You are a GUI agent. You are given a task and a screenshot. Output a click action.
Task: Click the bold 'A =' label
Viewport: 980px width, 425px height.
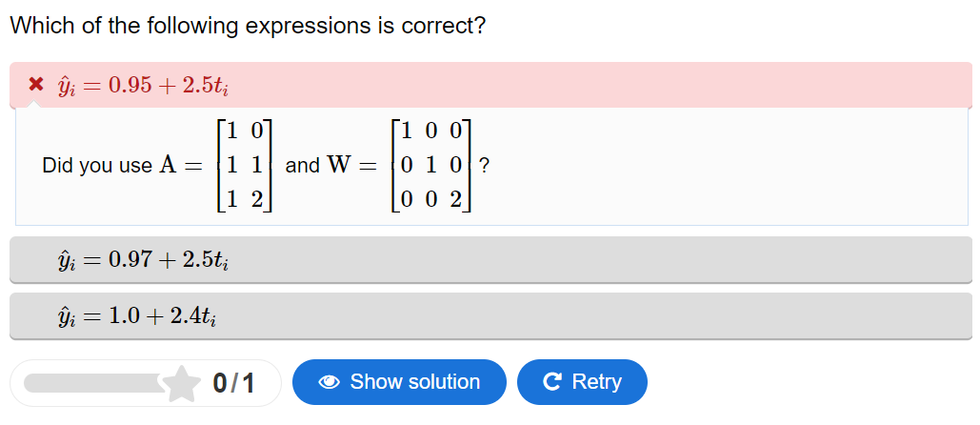(x=180, y=166)
